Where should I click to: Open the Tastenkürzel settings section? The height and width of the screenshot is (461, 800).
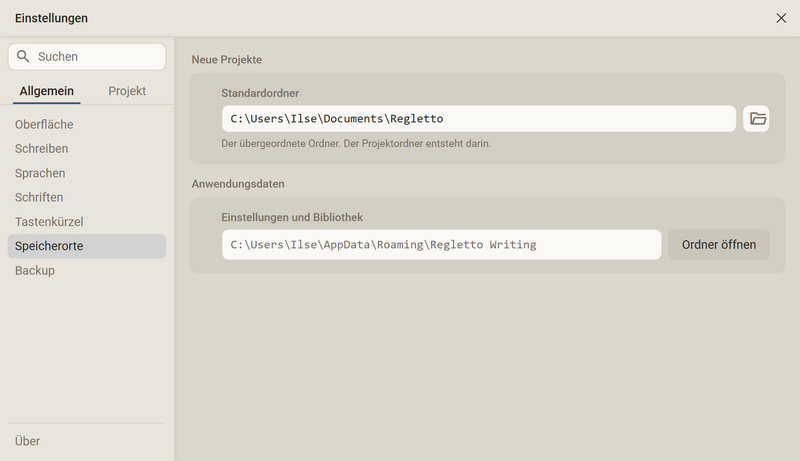[x=87, y=222]
